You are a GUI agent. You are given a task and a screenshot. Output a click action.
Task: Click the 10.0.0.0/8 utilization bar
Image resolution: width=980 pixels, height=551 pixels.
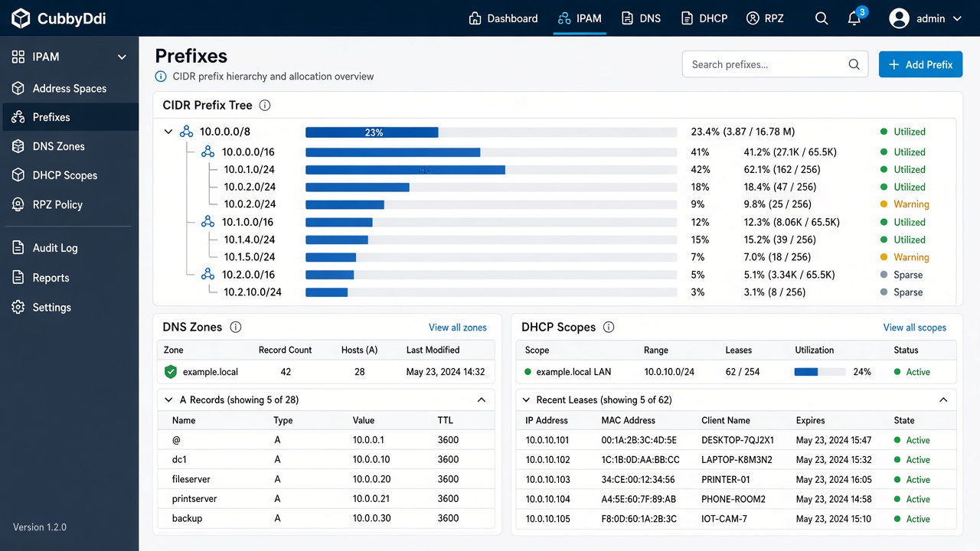click(491, 132)
